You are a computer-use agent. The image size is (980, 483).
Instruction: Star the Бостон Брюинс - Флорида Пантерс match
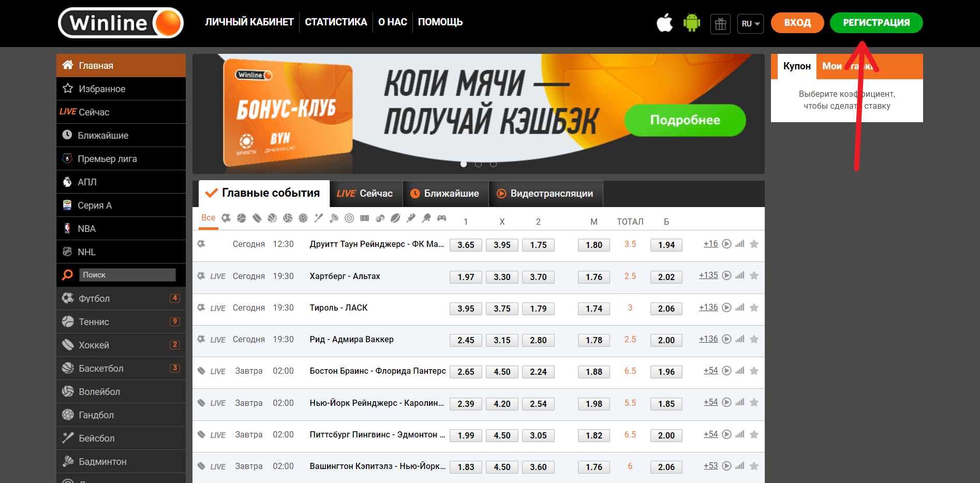[754, 371]
